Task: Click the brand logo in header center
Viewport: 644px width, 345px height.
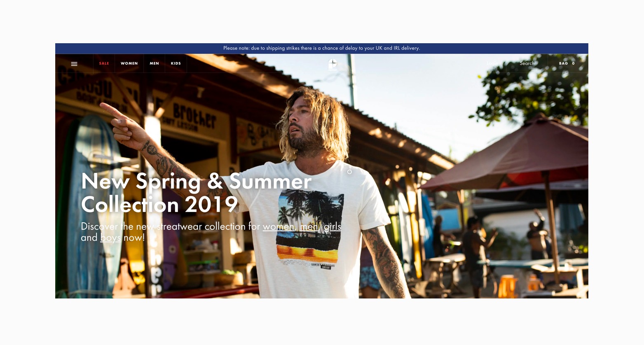Action: coord(333,63)
